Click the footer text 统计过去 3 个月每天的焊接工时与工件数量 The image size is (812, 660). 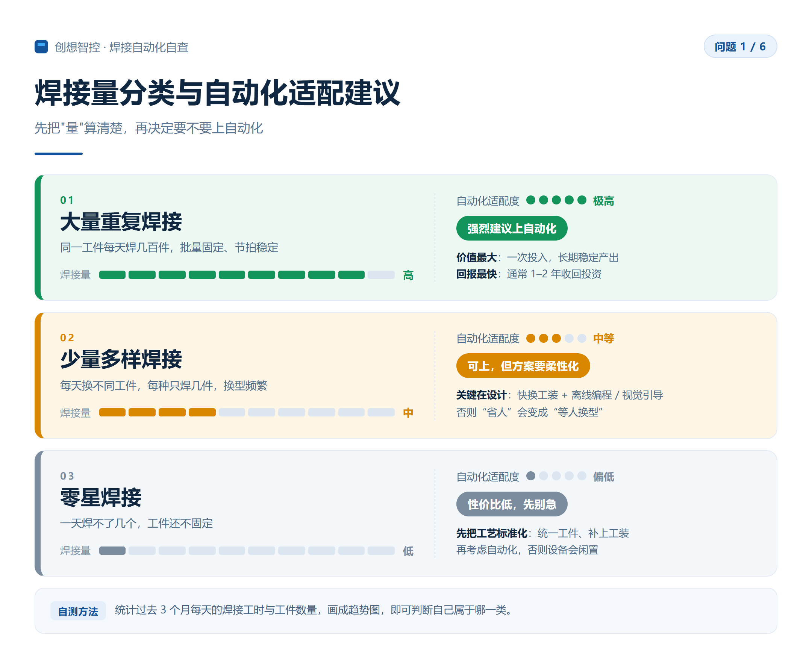216,610
